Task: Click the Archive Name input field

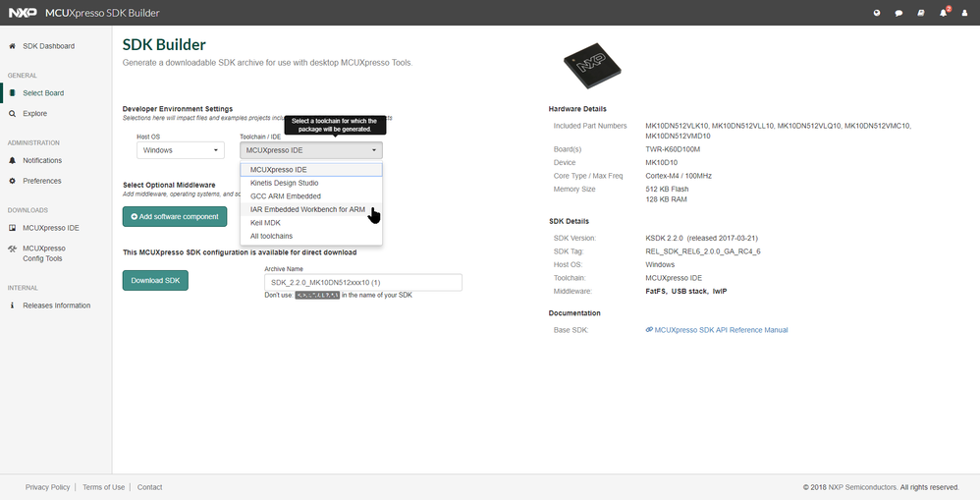Action: 363,283
